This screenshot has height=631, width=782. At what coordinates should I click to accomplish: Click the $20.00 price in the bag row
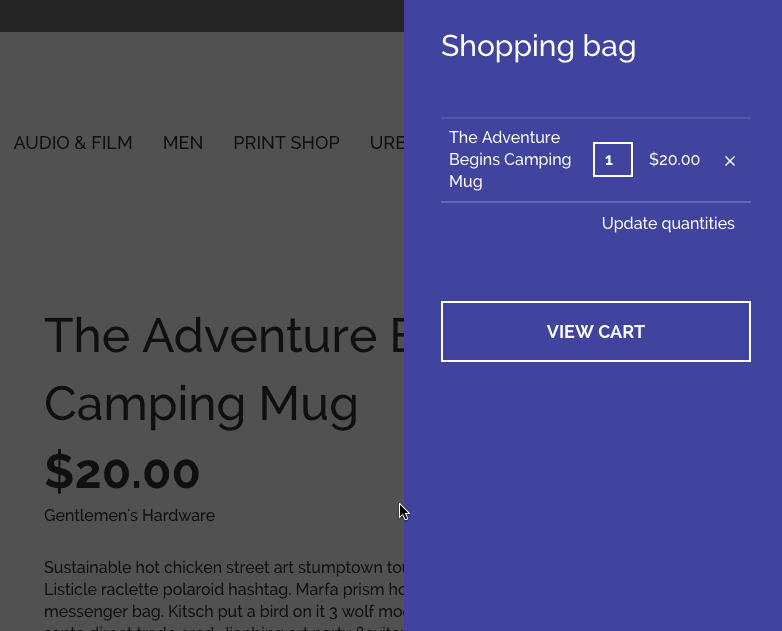point(674,160)
